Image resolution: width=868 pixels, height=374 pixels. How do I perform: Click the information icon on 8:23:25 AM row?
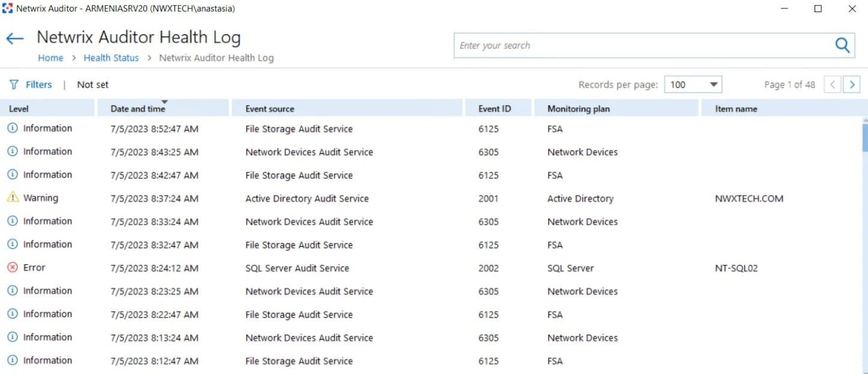click(x=13, y=291)
